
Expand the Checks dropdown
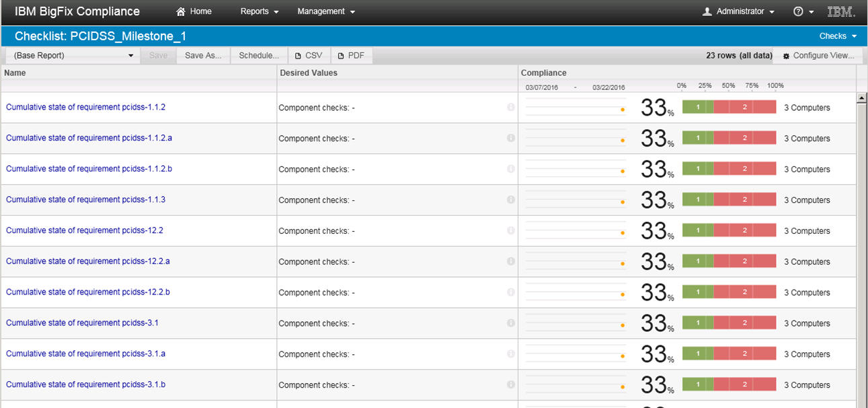tap(836, 36)
